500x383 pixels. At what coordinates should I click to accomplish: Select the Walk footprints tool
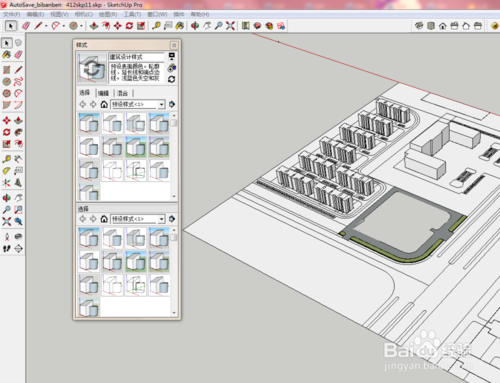pyautogui.click(x=7, y=248)
